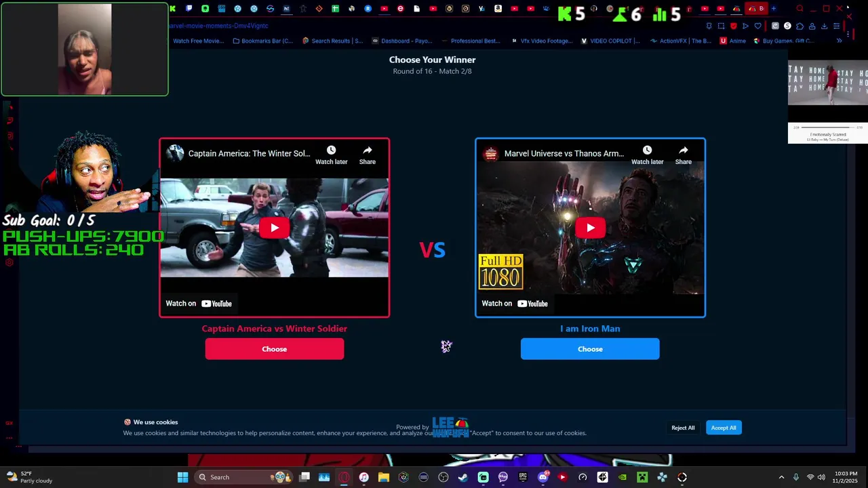This screenshot has height=488, width=868.
Task: Open NVIDIA app from taskbar
Action: [623, 477]
